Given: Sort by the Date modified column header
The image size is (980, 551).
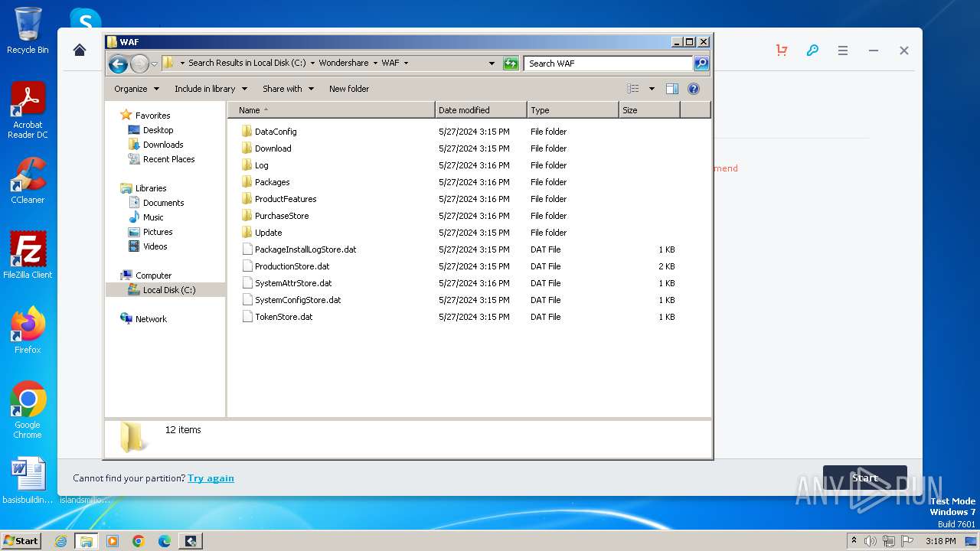Looking at the screenshot, I should tap(481, 110).
